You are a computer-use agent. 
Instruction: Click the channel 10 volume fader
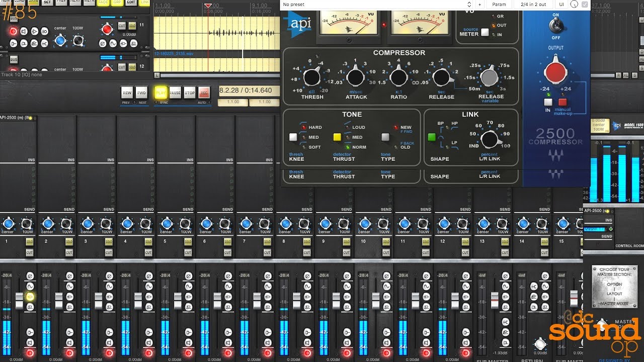[x=375, y=300]
